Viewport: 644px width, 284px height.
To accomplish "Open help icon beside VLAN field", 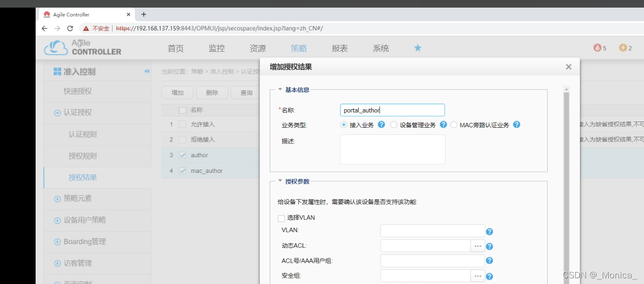I will tap(490, 232).
